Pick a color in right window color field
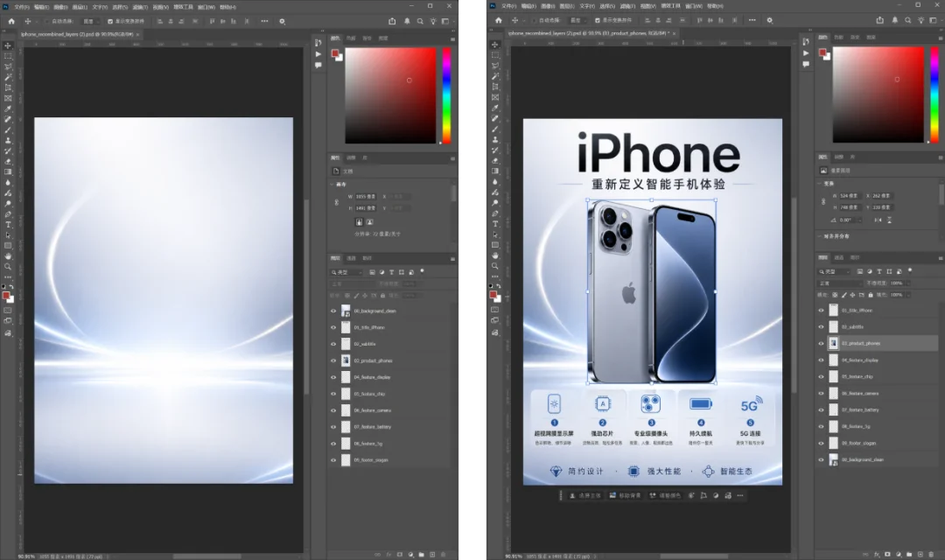Image resolution: width=945 pixels, height=560 pixels. pyautogui.click(x=878, y=94)
